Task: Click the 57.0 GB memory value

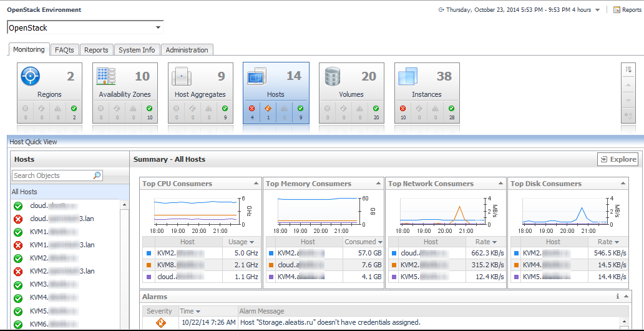Action: coord(369,254)
